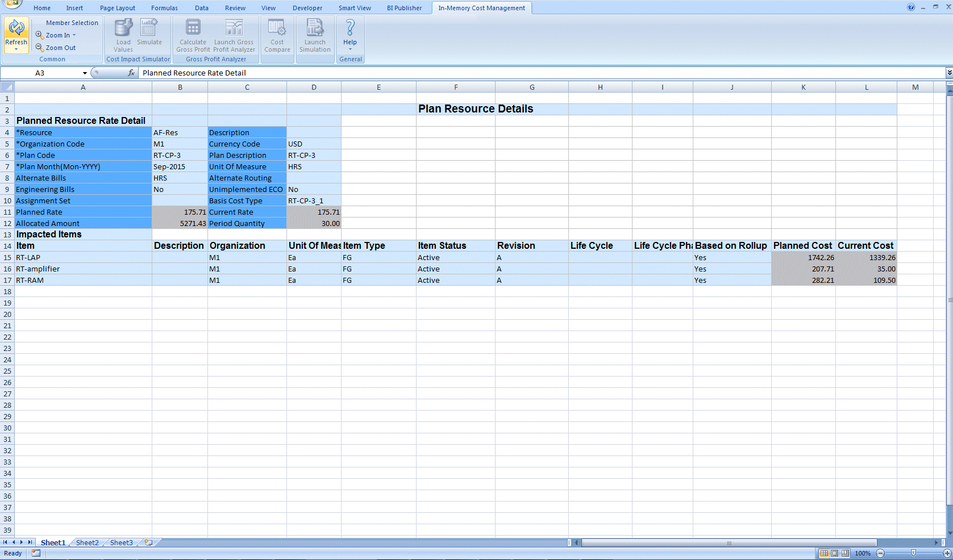Adjust the zoom slider handle in the status bar
The image size is (953, 560).
pyautogui.click(x=913, y=553)
